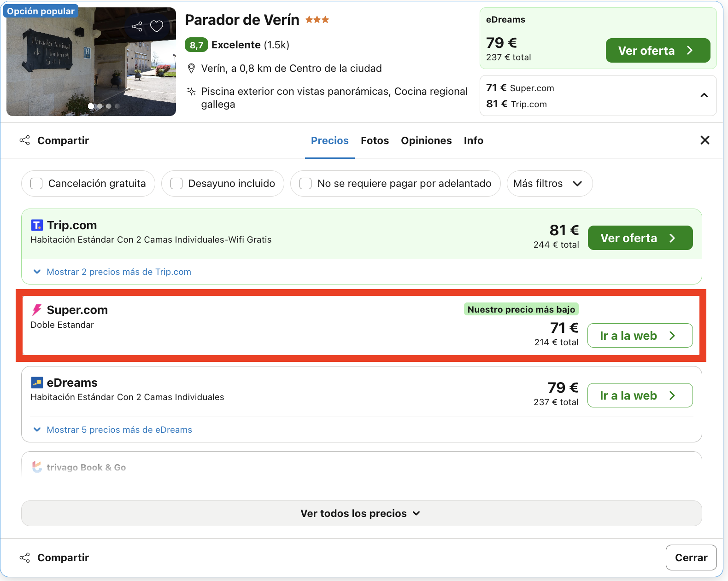Click the Cerrar button
This screenshot has width=728, height=581.
[x=691, y=558]
